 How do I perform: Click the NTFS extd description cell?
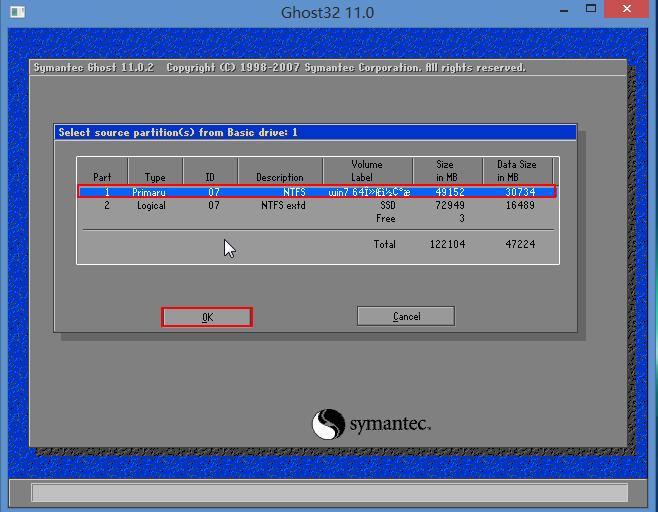(283, 205)
